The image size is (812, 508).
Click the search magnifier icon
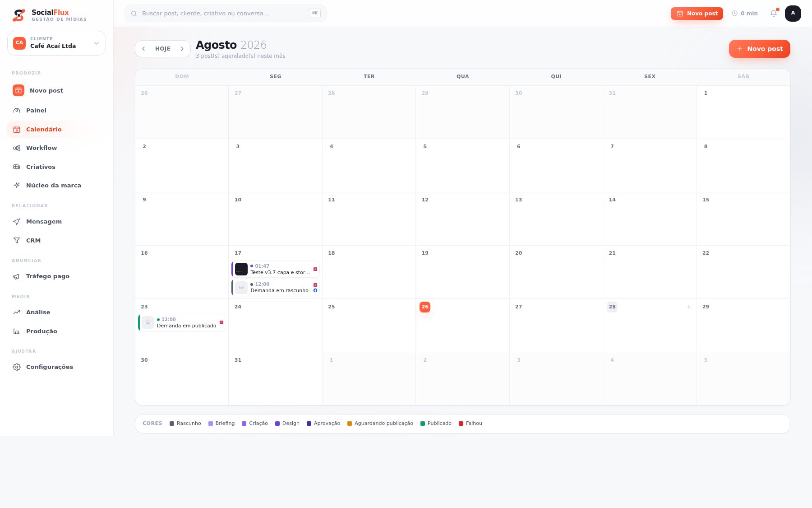[134, 14]
